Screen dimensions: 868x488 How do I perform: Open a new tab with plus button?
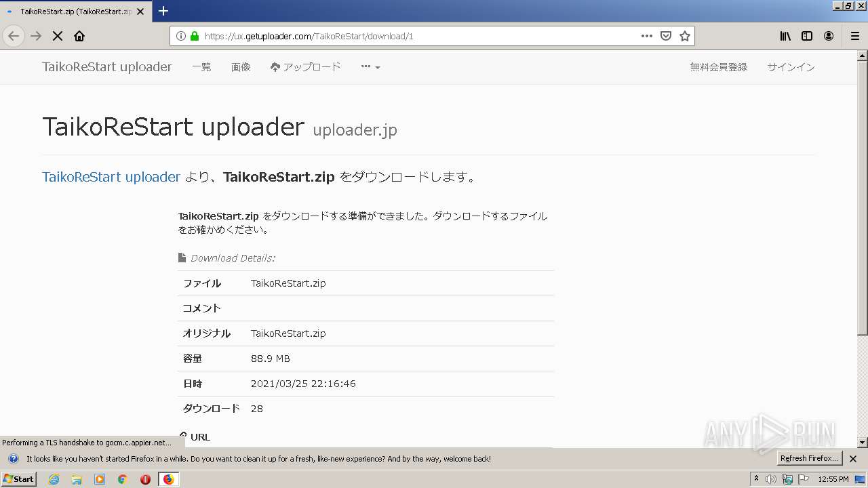click(163, 11)
